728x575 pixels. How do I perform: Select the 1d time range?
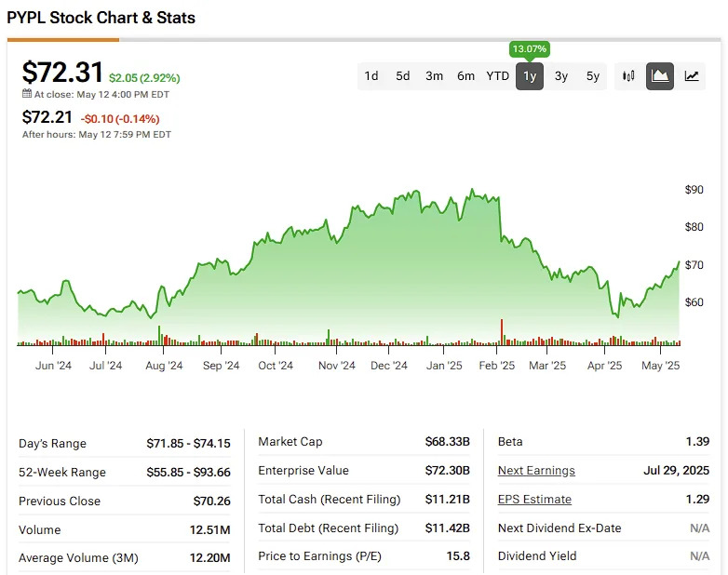[x=371, y=75]
